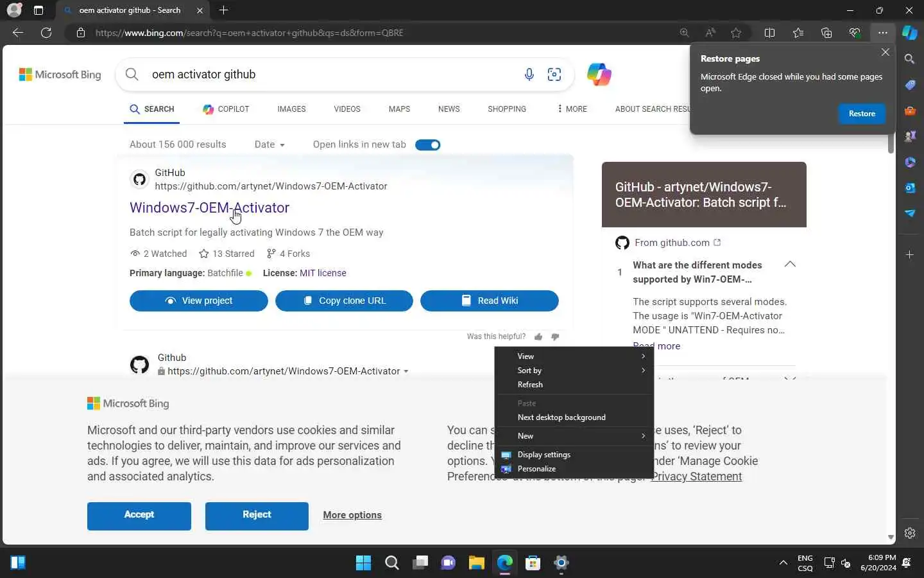This screenshot has width=924, height=578.
Task: Open More options cookie link
Action: coord(352,515)
